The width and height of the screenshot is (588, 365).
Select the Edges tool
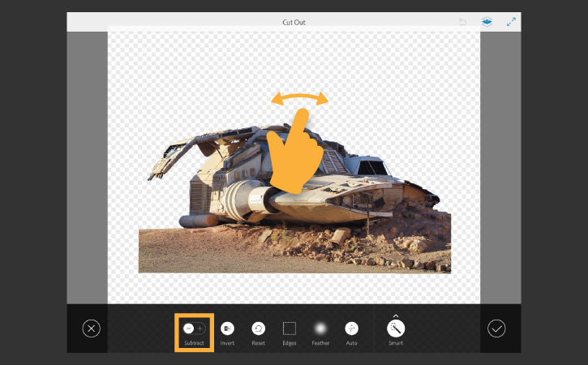coord(289,328)
